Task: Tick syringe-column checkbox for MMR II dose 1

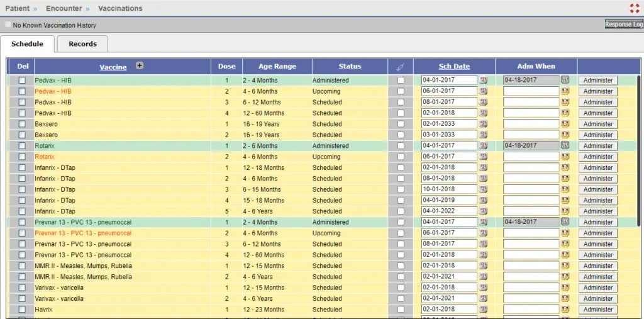Action: pyautogui.click(x=401, y=266)
